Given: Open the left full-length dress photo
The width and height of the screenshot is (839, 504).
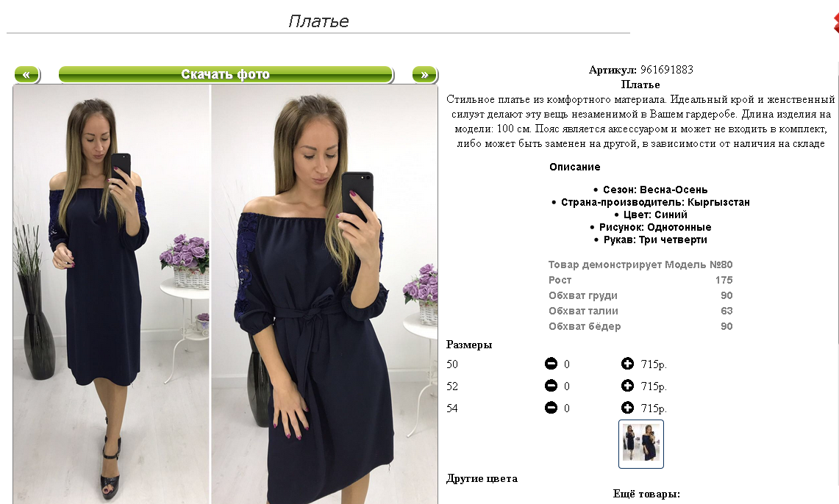Looking at the screenshot, I should click(x=111, y=294).
